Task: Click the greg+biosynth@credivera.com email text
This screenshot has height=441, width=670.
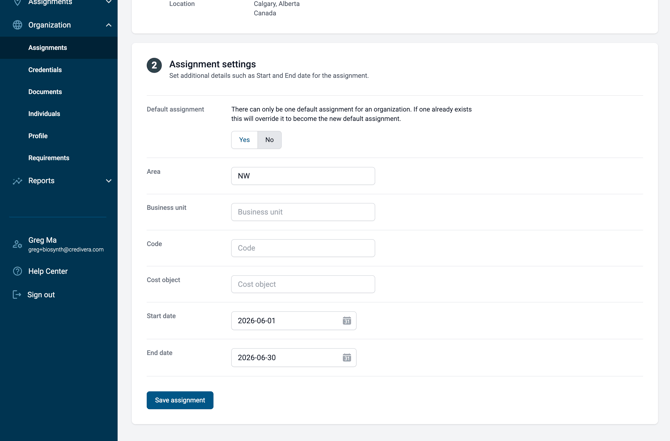Action: pyautogui.click(x=66, y=250)
